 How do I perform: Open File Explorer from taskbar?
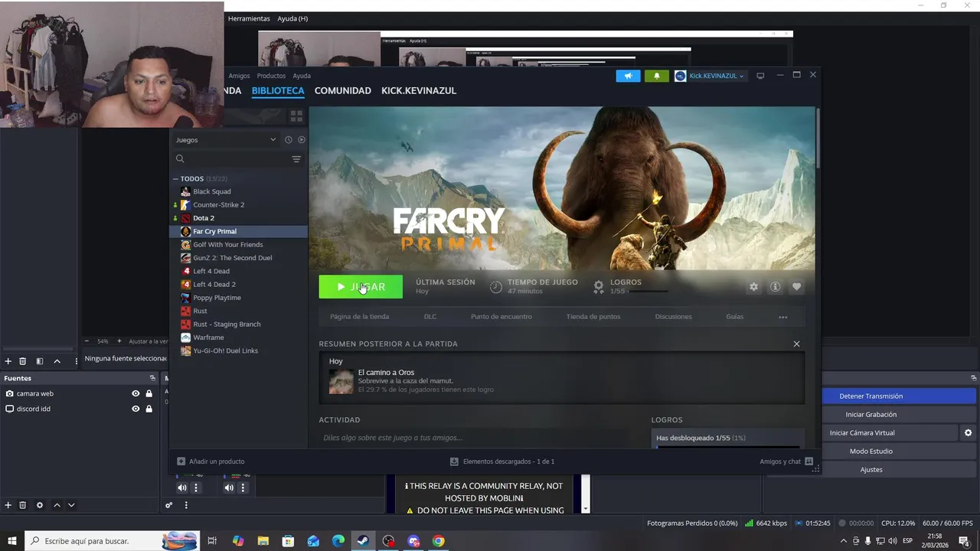click(263, 541)
